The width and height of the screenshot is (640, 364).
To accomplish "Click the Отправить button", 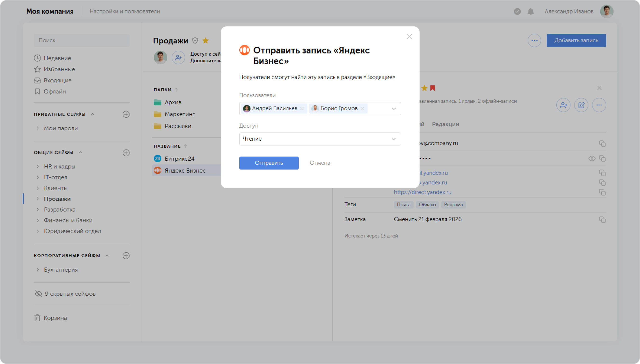I will 269,163.
